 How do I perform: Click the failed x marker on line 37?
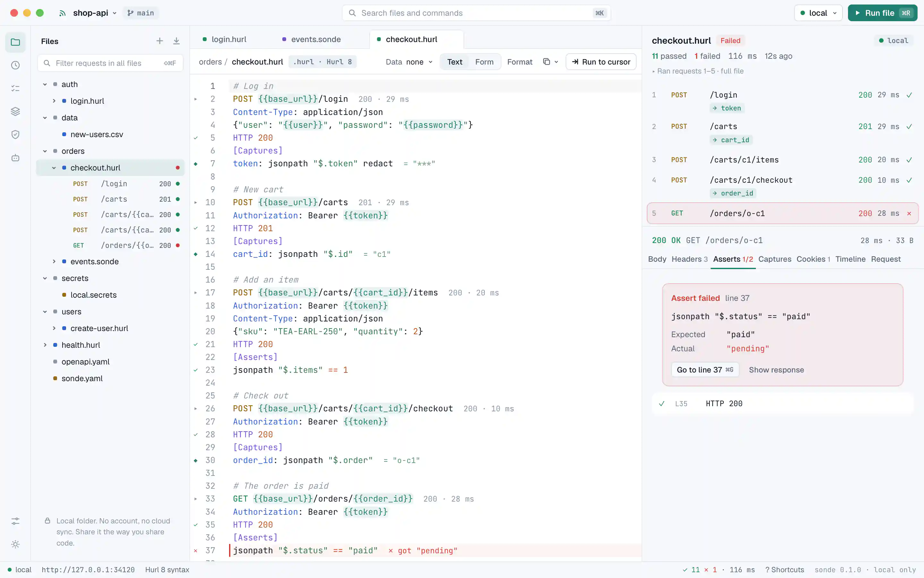click(x=196, y=550)
